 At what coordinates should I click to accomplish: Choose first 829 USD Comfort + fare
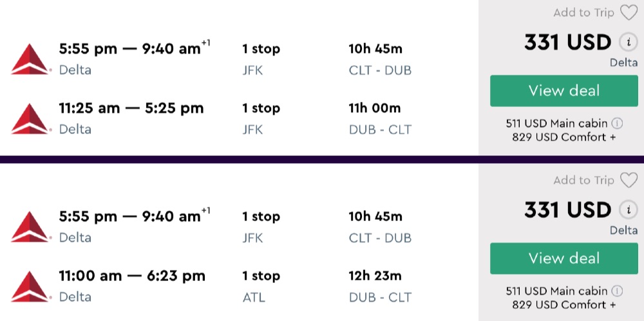pyautogui.click(x=563, y=137)
